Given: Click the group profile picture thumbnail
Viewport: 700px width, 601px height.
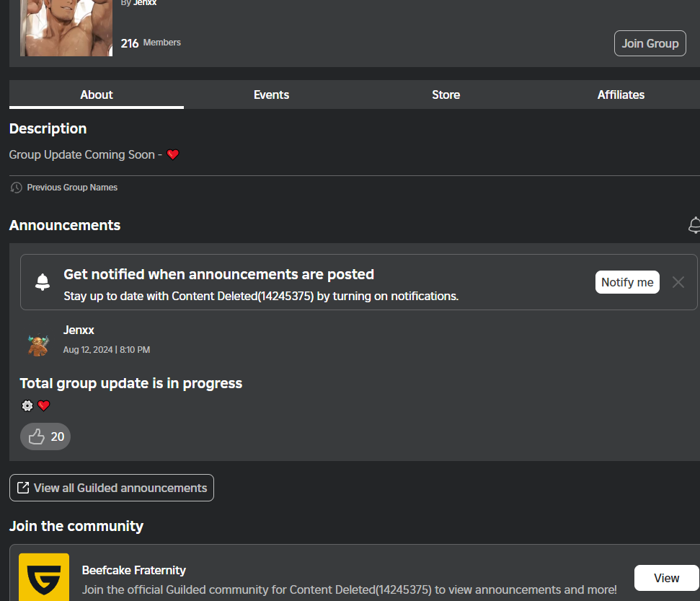Looking at the screenshot, I should (66, 27).
